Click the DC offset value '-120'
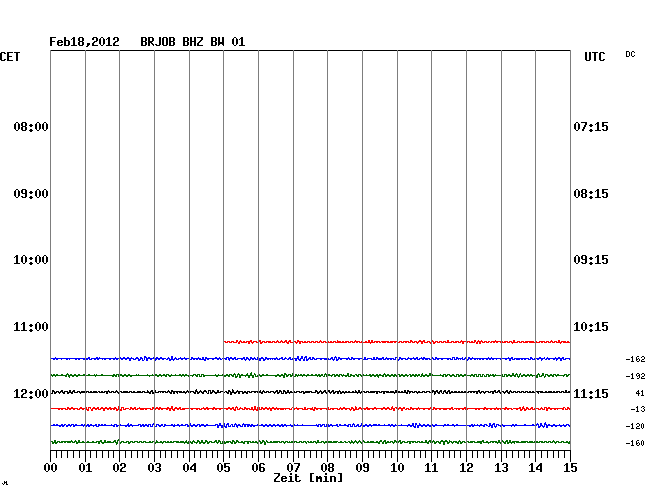Viewport: 650px width, 494px height. point(635,426)
